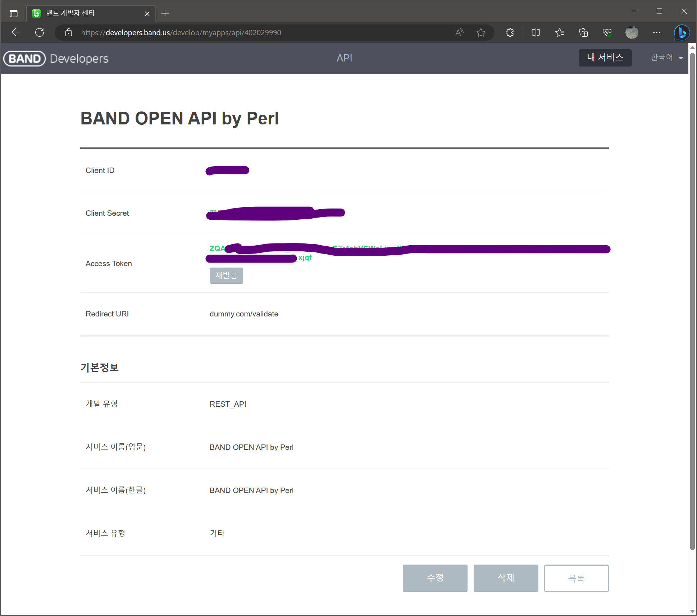Expand the 한국어 language dropdown
697x616 pixels.
coord(666,58)
